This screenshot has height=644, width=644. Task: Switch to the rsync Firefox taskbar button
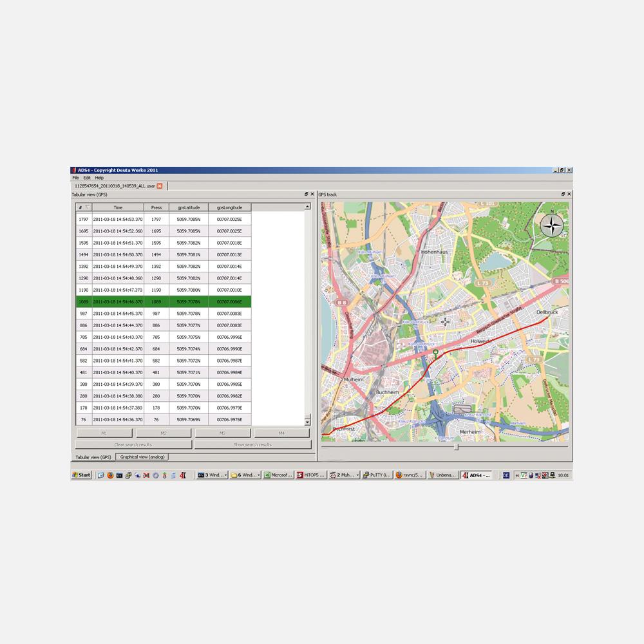[x=410, y=475]
